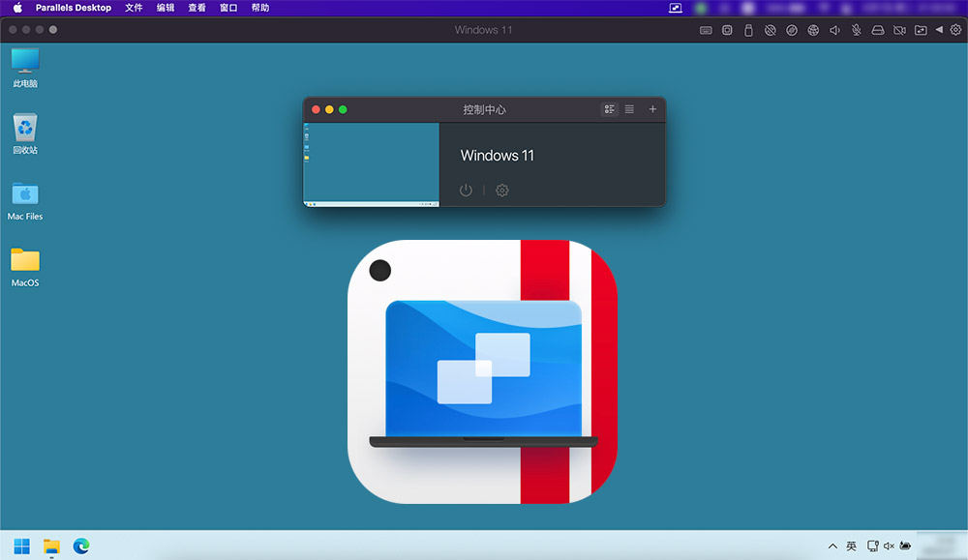The width and height of the screenshot is (968, 560).
Task: Click the battery tray icon
Action: point(906,545)
